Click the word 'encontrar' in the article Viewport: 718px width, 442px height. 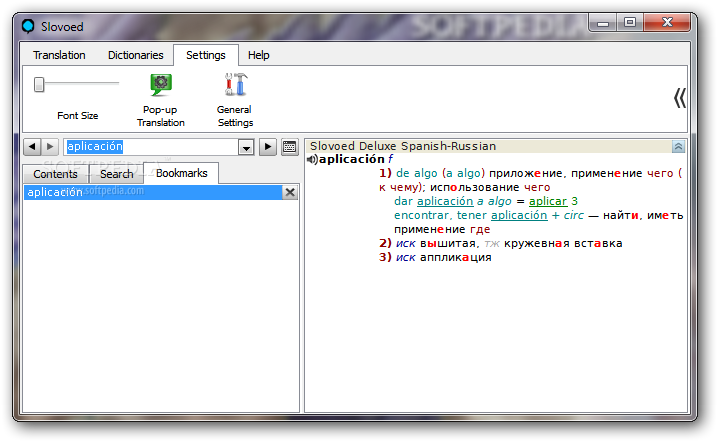click(421, 215)
